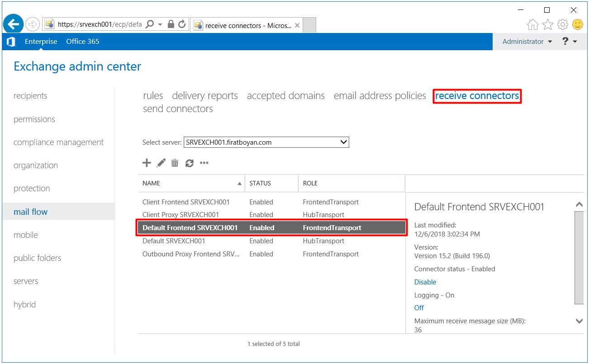Click the Office logo icon
The height and width of the screenshot is (364, 589).
pos(11,42)
